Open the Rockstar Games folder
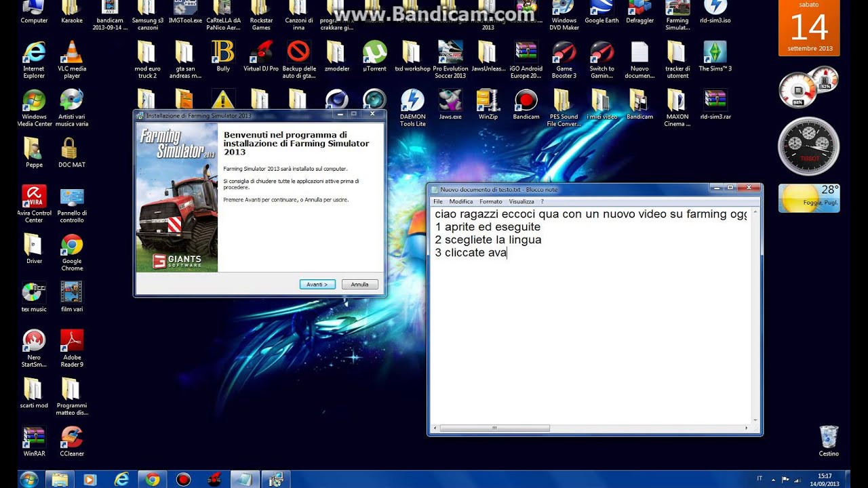The width and height of the screenshot is (868, 488). point(261,16)
